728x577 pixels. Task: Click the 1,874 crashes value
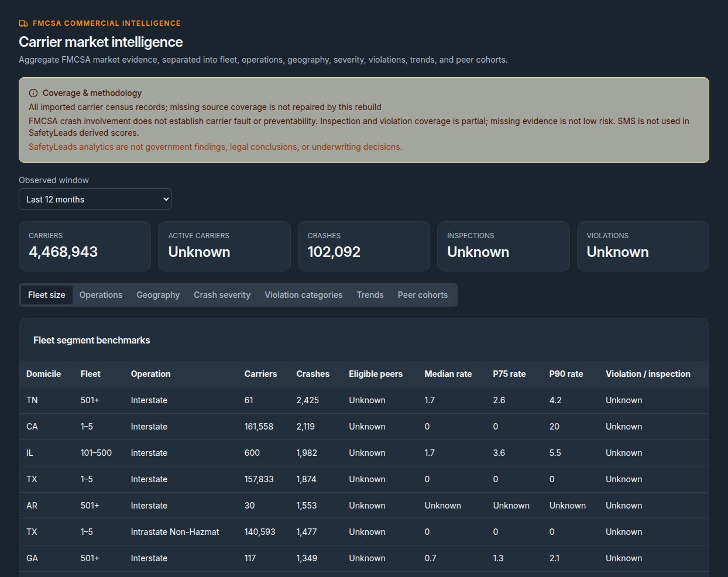307,479
